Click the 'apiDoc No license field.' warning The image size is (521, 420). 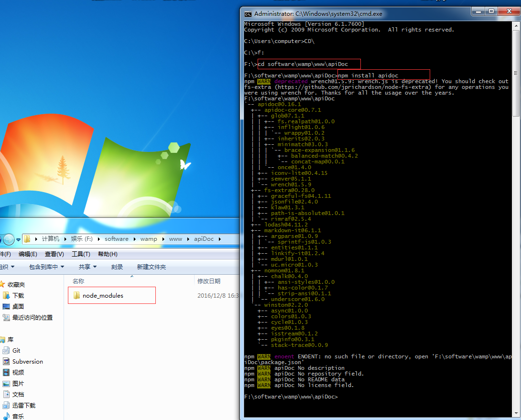point(314,385)
